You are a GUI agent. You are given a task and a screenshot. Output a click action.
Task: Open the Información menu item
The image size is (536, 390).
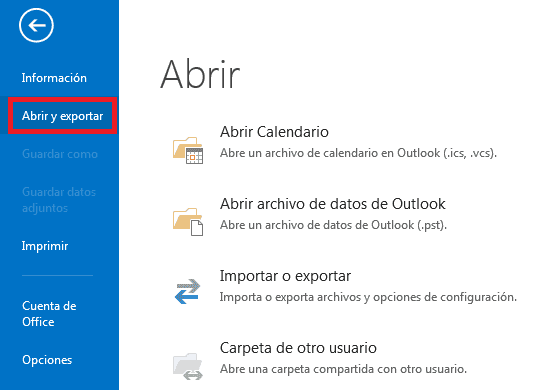click(x=54, y=78)
